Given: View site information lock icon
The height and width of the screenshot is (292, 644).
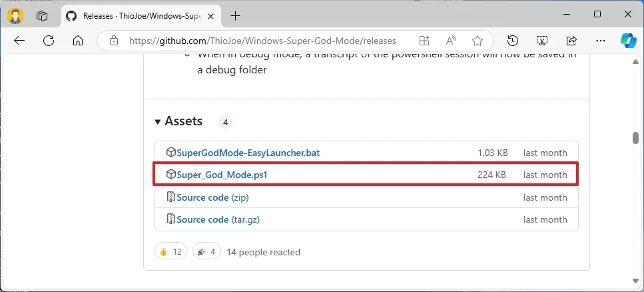Looking at the screenshot, I should tap(114, 41).
